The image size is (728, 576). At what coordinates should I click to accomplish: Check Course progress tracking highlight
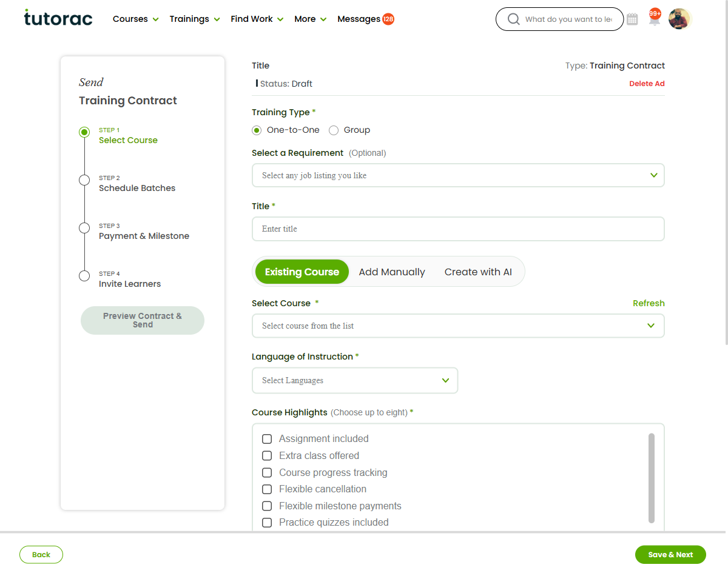(x=266, y=472)
